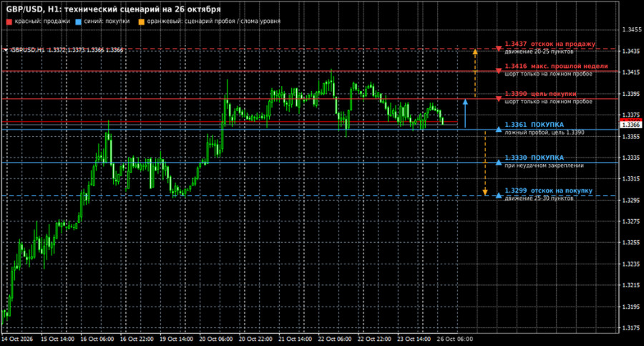
Task: Select the blue upward buy arrow
Action: pyautogui.click(x=465, y=113)
